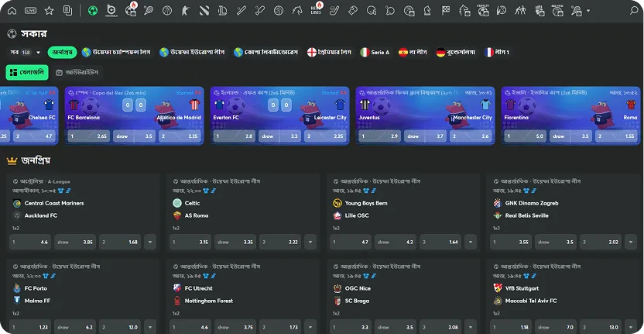Bet on Real Betis Seville at 2.02
This screenshot has height=334, width=644.
coord(601,243)
